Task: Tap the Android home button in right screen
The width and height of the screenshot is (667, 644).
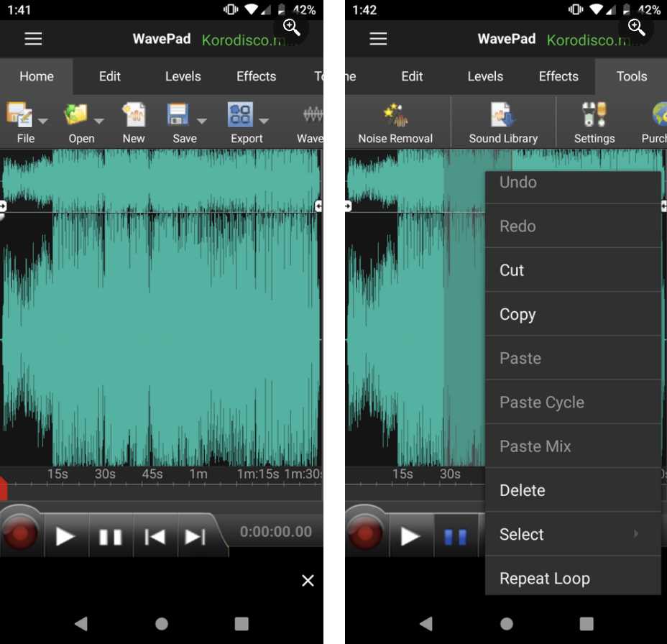Action: point(507,624)
